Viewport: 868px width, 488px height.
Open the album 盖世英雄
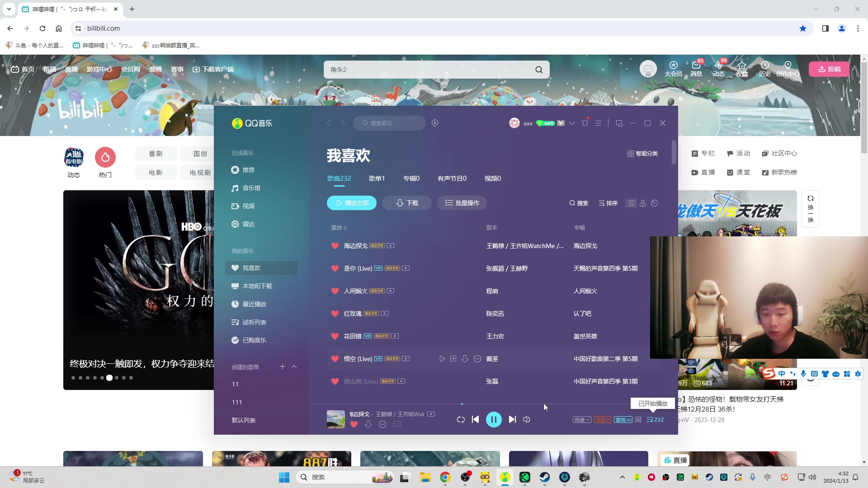[585, 336]
